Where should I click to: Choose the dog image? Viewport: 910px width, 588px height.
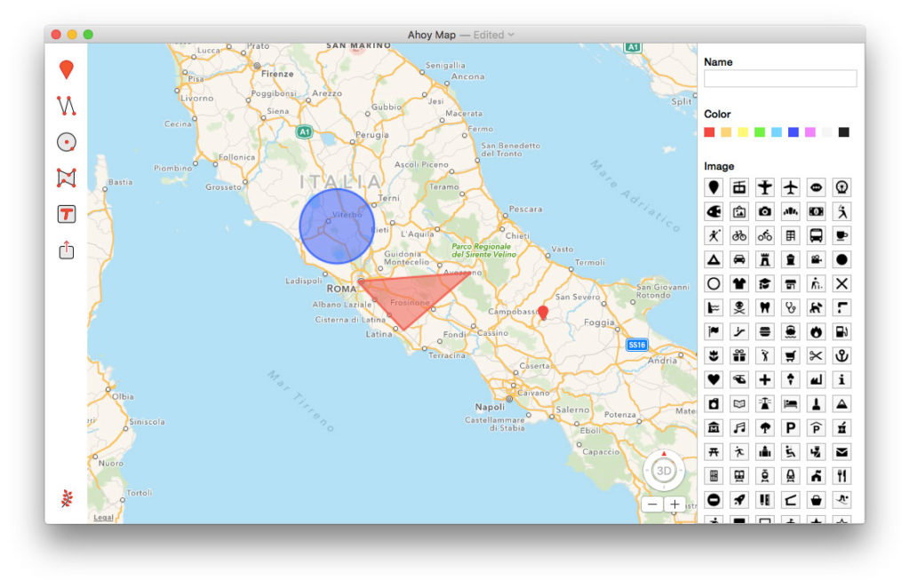click(816, 308)
